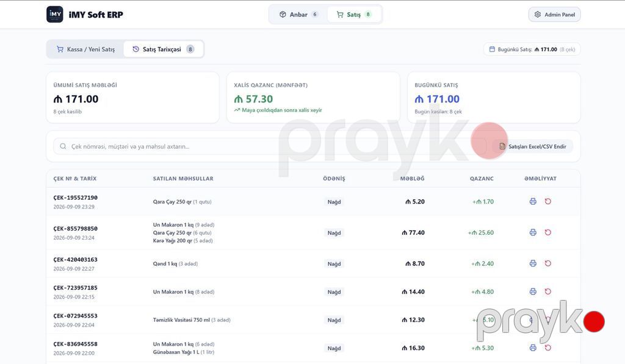Refund sale ÇEK-836945558 with the return icon
Screen dimensions: 625x364
pyautogui.click(x=548, y=348)
